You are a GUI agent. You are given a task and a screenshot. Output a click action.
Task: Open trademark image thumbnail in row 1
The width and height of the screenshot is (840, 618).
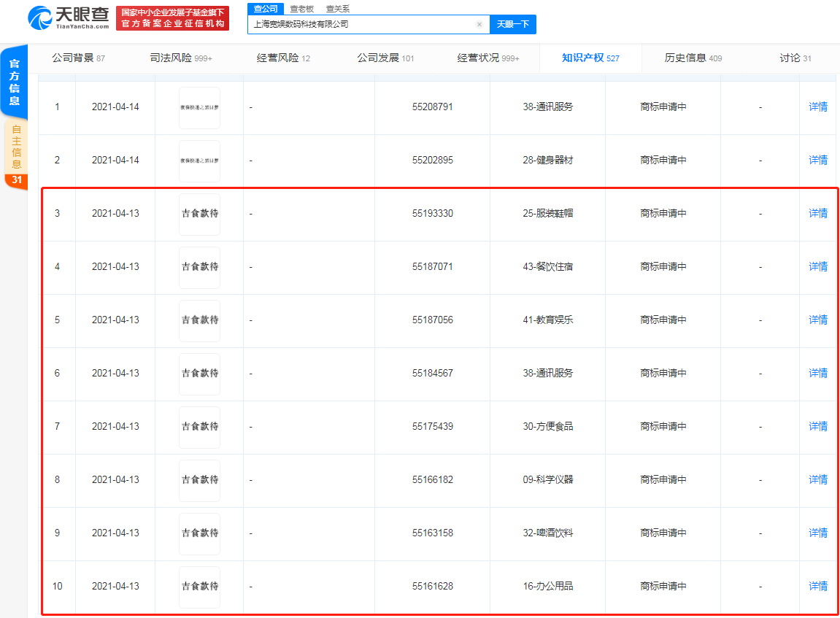click(199, 108)
